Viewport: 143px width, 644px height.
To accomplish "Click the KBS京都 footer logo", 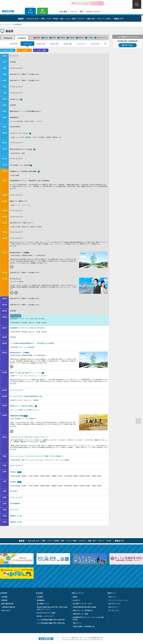I will (46, 638).
